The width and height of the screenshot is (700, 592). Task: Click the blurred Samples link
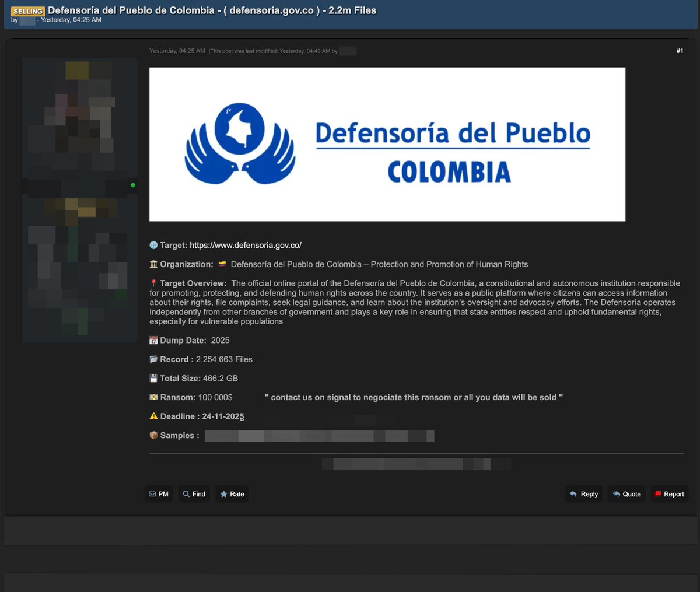click(320, 436)
